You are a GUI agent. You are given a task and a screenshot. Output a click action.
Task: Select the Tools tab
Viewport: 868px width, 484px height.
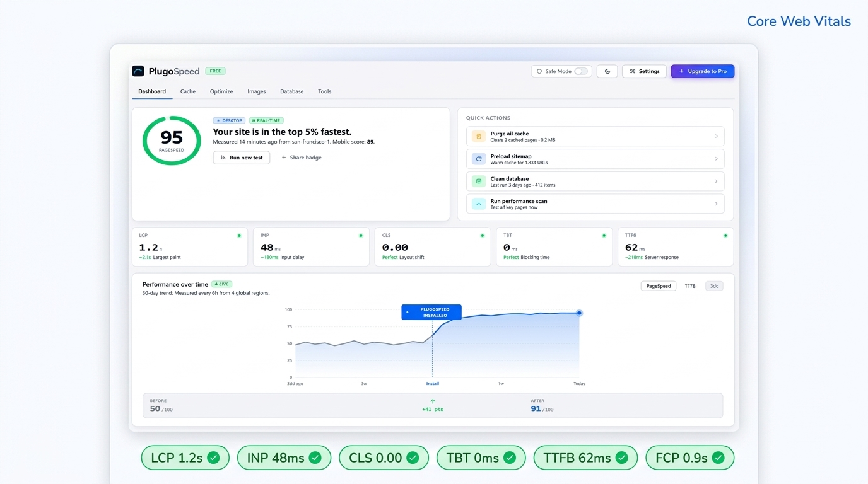pyautogui.click(x=325, y=91)
